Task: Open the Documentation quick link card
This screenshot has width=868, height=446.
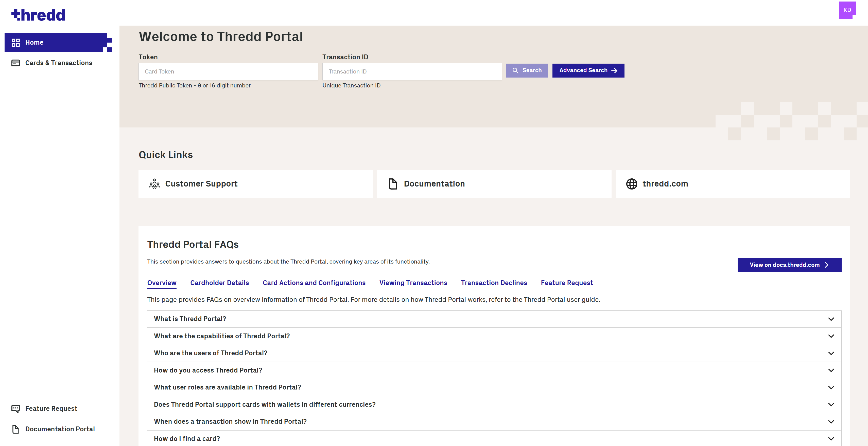Action: pyautogui.click(x=494, y=184)
